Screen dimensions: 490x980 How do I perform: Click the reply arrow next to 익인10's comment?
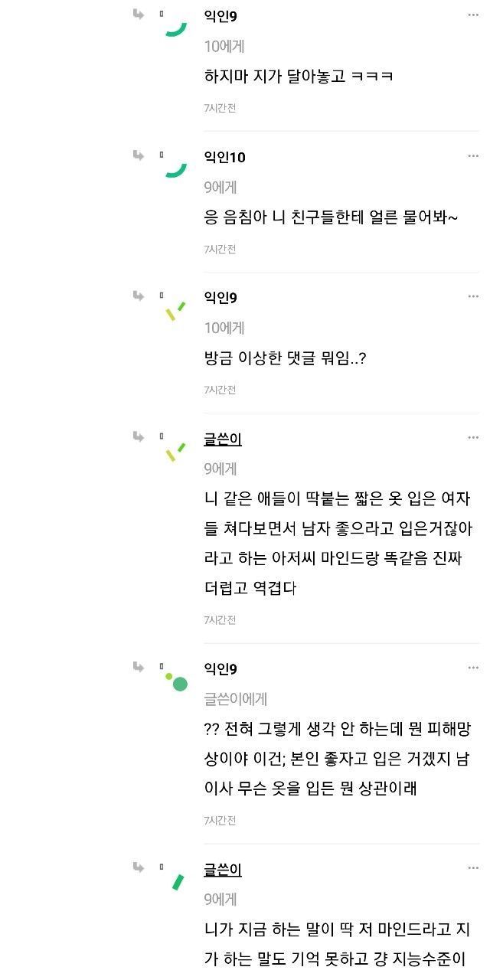(139, 155)
